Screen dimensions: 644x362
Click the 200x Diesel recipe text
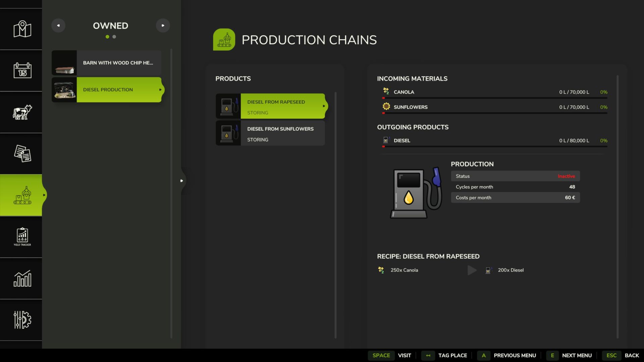click(x=511, y=270)
